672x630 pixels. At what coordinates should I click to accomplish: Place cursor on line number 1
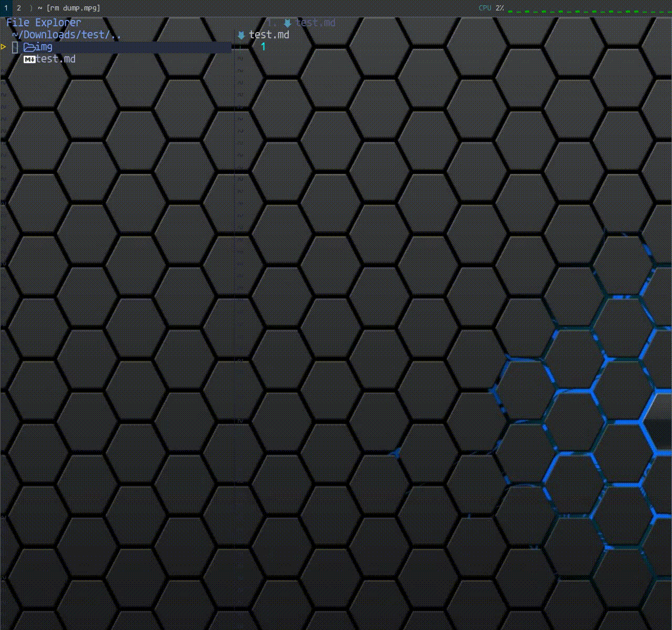point(263,47)
